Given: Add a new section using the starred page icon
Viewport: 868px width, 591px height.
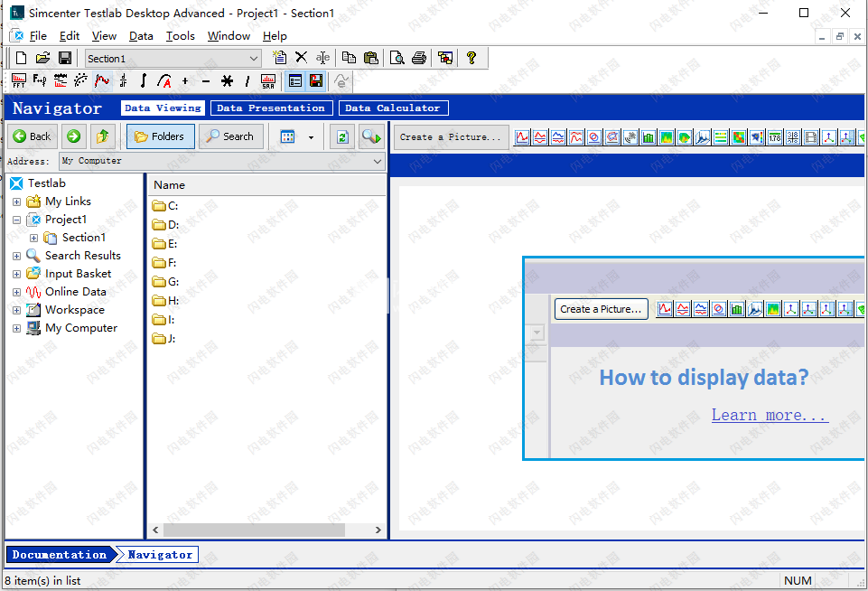Looking at the screenshot, I should tap(280, 58).
